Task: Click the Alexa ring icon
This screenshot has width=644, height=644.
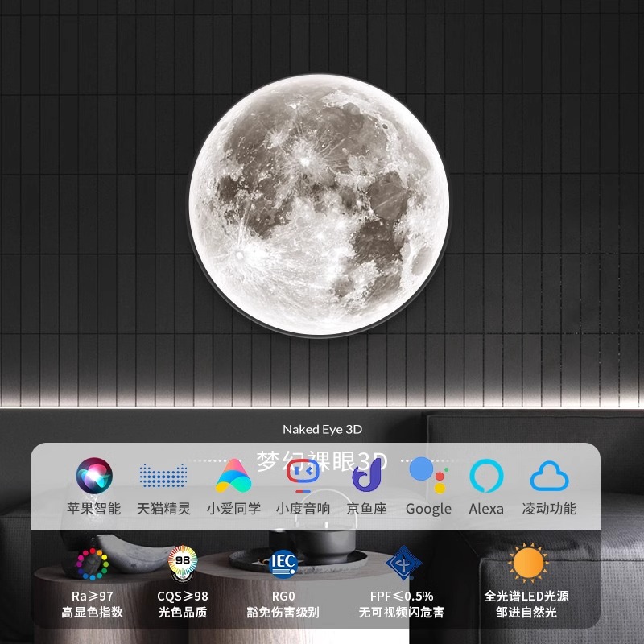Action: [x=486, y=476]
